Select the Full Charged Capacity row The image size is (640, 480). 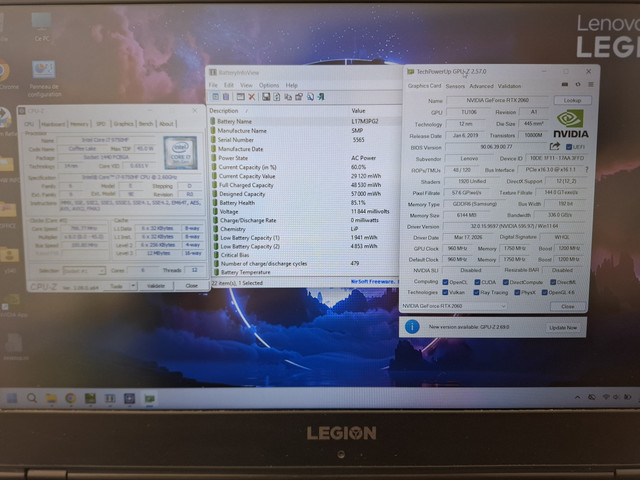click(304, 185)
